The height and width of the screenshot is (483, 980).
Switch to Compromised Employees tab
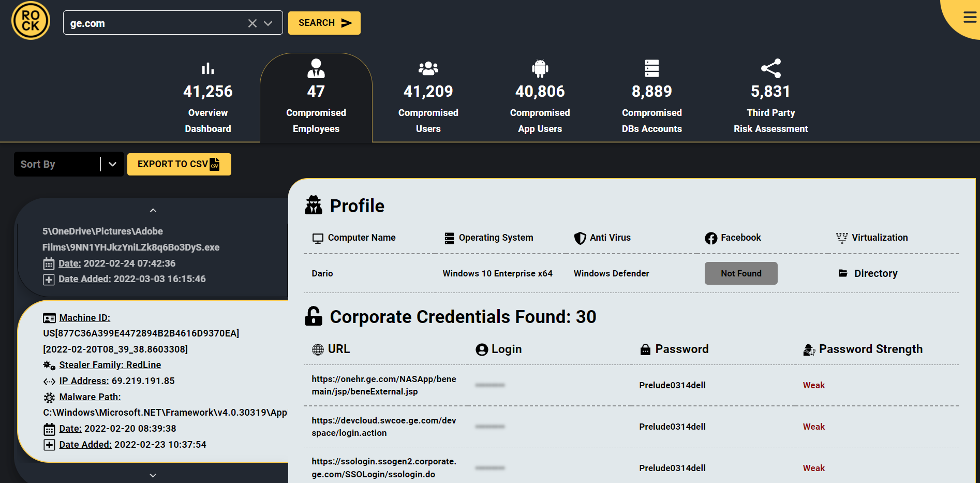(316, 98)
